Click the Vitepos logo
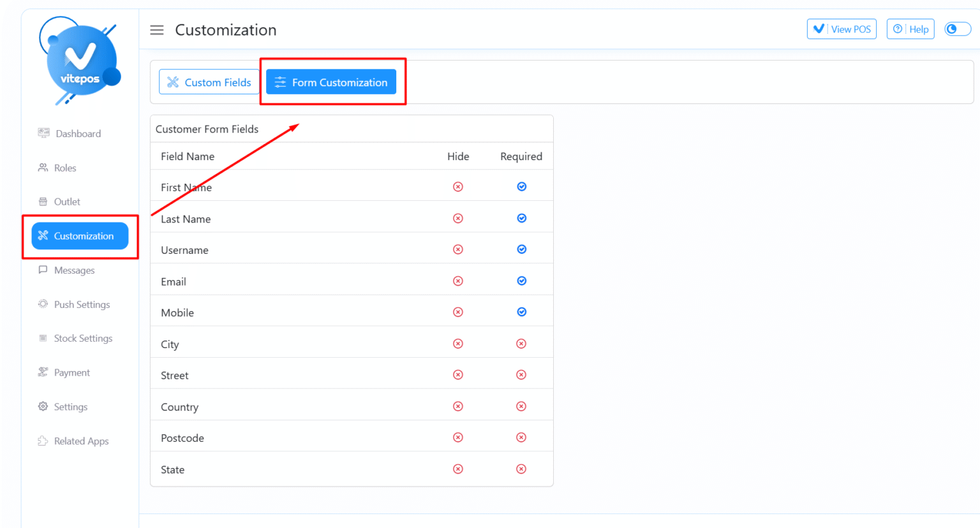 coord(80,61)
